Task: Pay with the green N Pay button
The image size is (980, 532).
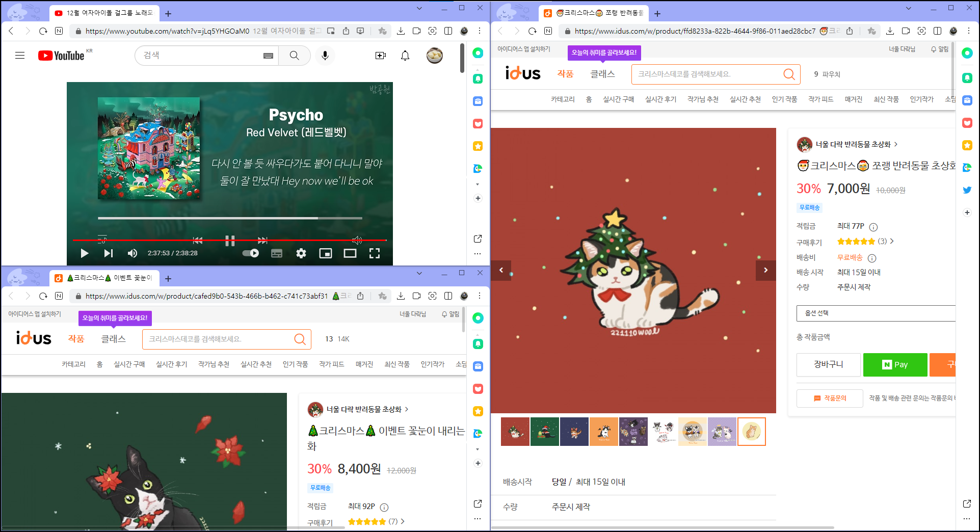Action: (895, 365)
